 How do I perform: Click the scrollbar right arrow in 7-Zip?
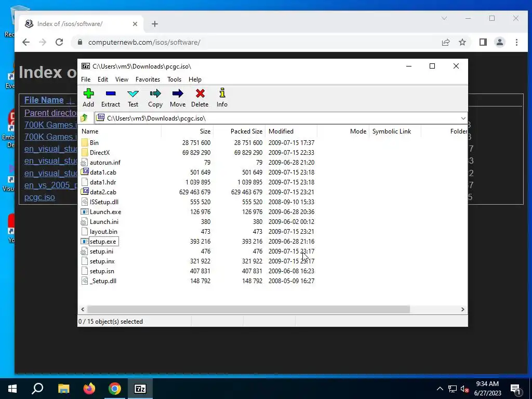tap(463, 310)
